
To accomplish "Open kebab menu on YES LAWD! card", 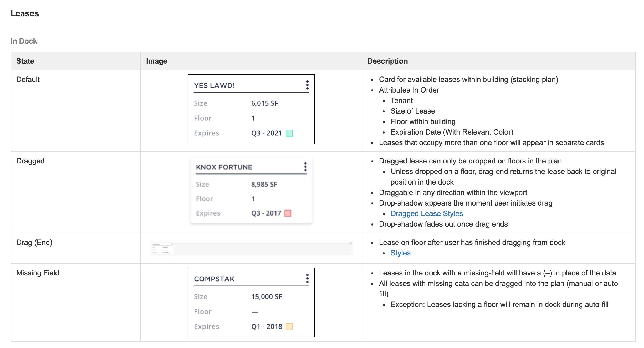I will (307, 85).
